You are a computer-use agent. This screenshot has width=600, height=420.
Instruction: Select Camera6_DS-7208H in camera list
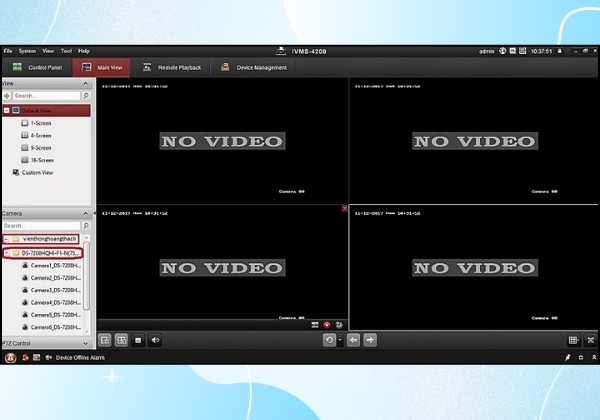tap(51, 327)
